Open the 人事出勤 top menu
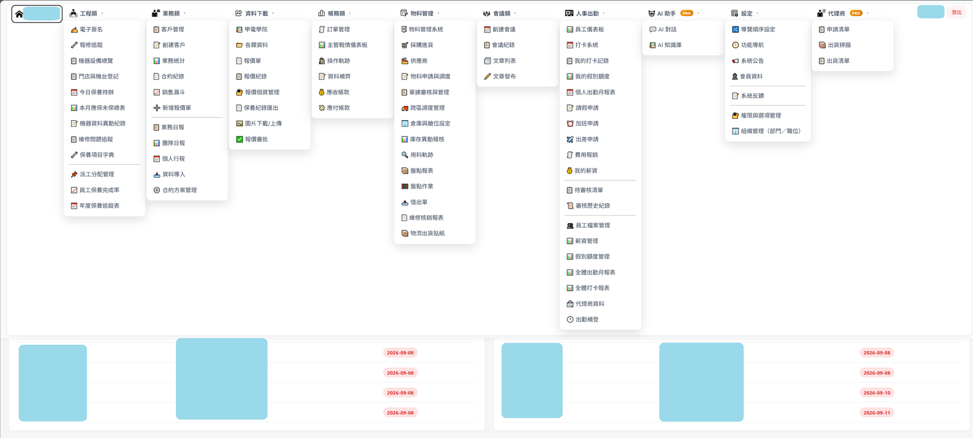980x438 pixels. (585, 13)
